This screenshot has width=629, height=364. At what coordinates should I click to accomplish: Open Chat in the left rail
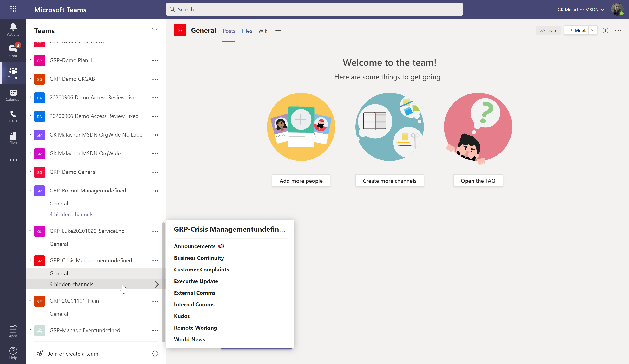(x=13, y=51)
